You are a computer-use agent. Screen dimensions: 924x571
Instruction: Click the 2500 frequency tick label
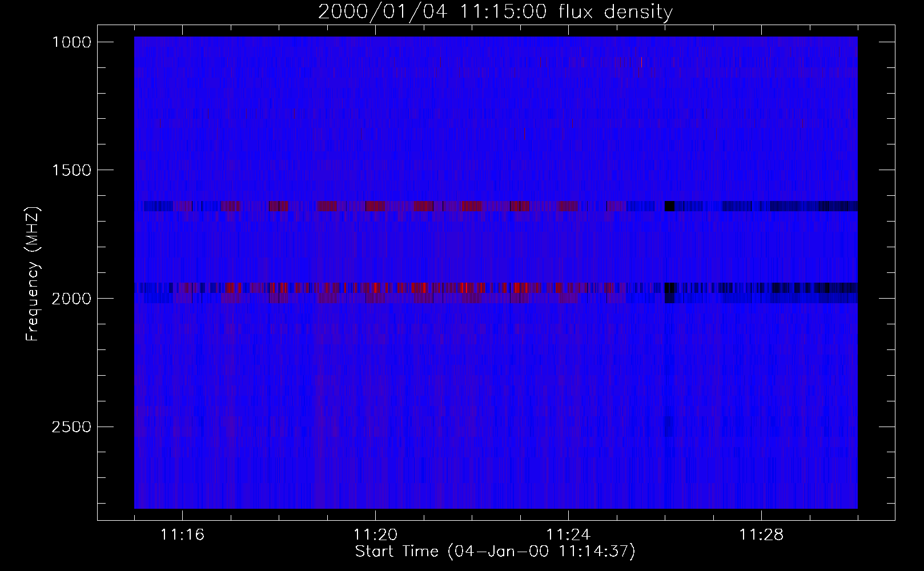(71, 427)
